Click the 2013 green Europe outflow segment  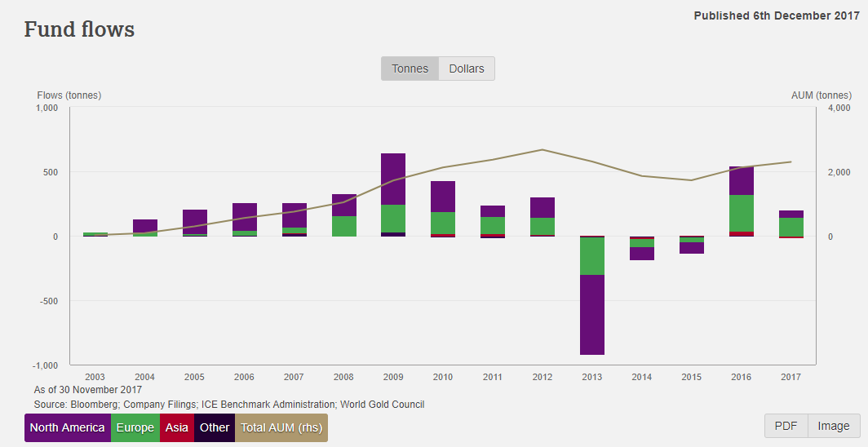tap(592, 256)
